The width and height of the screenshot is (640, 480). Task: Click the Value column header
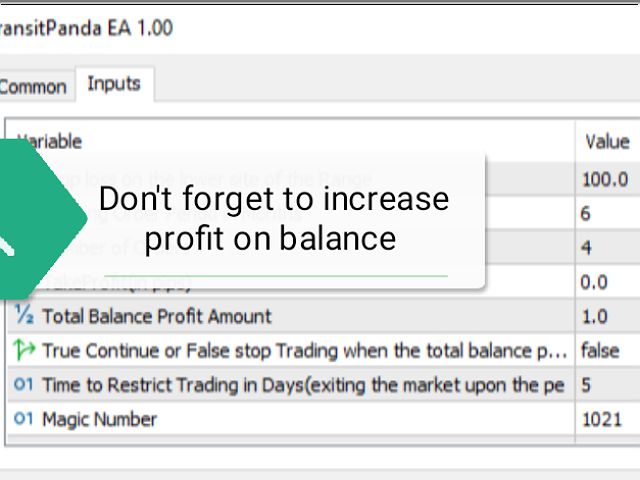(608, 141)
